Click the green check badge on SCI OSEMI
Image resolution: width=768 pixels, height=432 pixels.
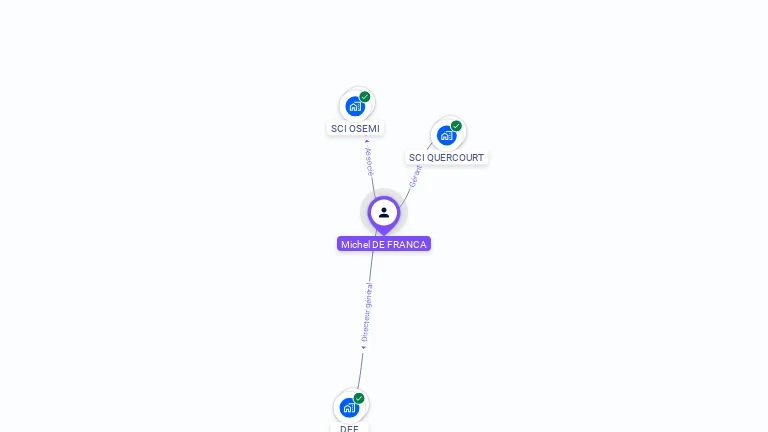tap(364, 97)
